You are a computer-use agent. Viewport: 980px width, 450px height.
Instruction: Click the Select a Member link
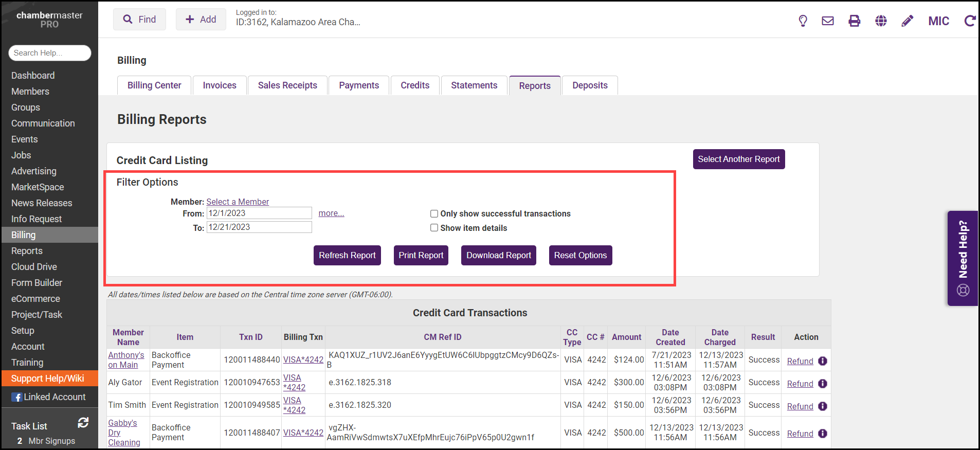click(238, 202)
